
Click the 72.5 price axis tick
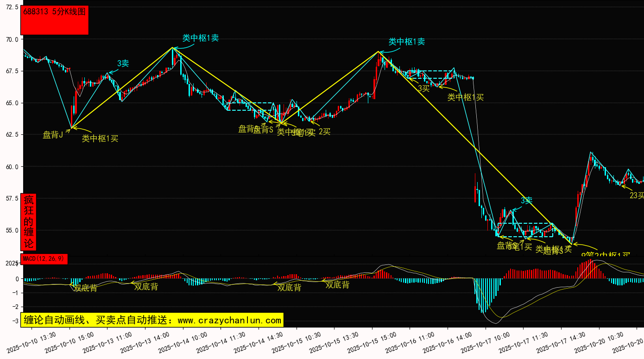[x=12, y=8]
